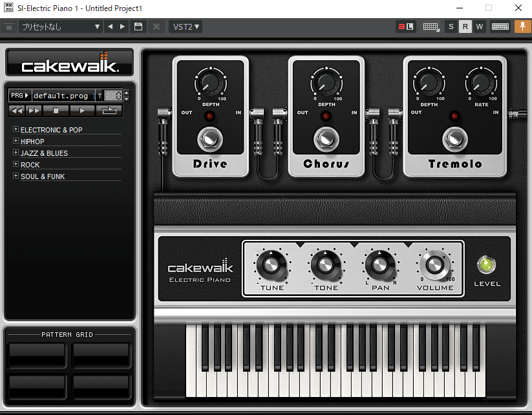The image size is (532, 415).
Task: Expand the HIPHOP folder
Action: click(16, 141)
